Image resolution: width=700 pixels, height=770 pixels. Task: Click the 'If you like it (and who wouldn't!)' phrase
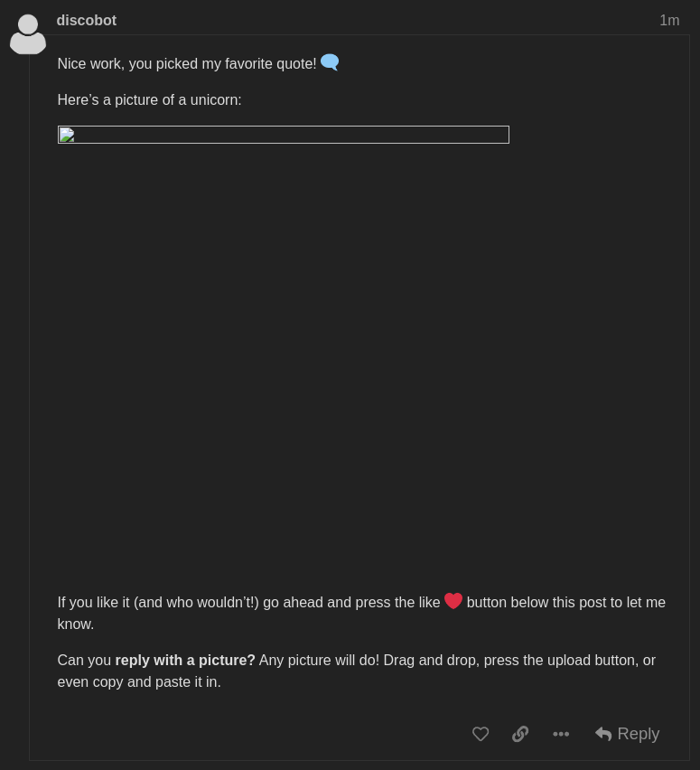(x=158, y=602)
